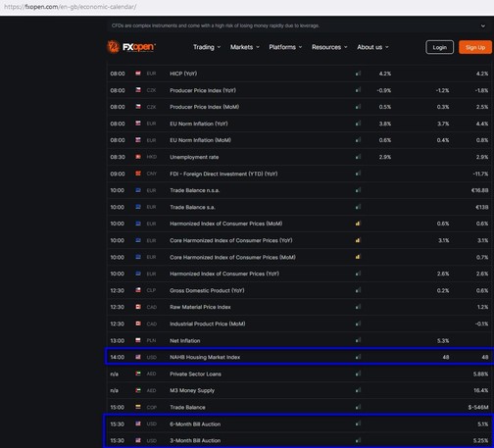Image resolution: width=494 pixels, height=448 pixels.
Task: Click the FXOpen logo
Action: coord(131,47)
